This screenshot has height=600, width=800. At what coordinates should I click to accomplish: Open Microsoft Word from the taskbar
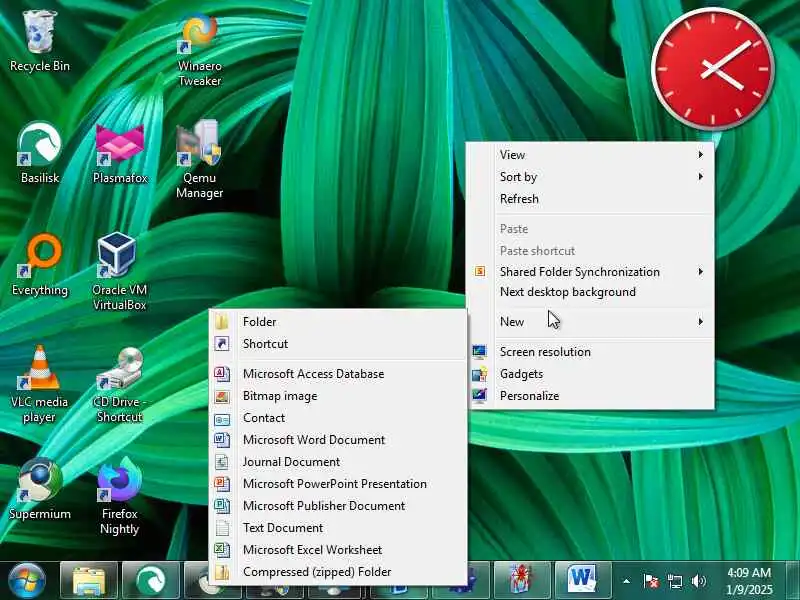583,580
